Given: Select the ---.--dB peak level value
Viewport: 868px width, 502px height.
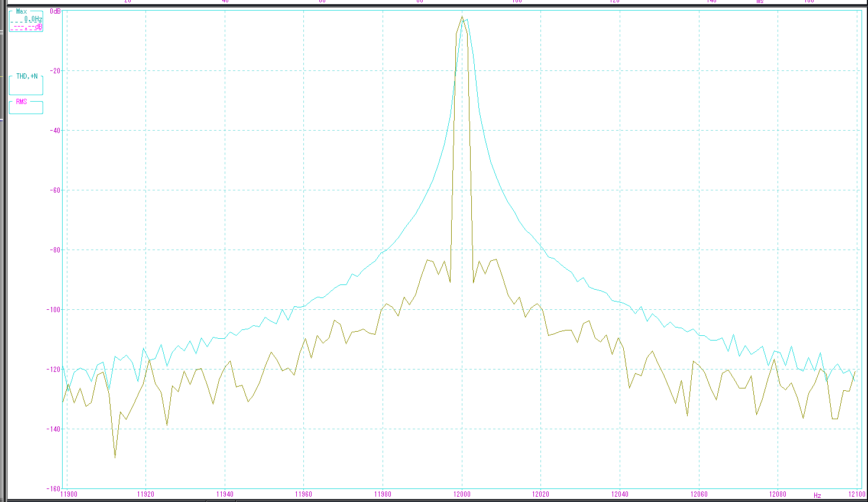Looking at the screenshot, I should (x=27, y=27).
